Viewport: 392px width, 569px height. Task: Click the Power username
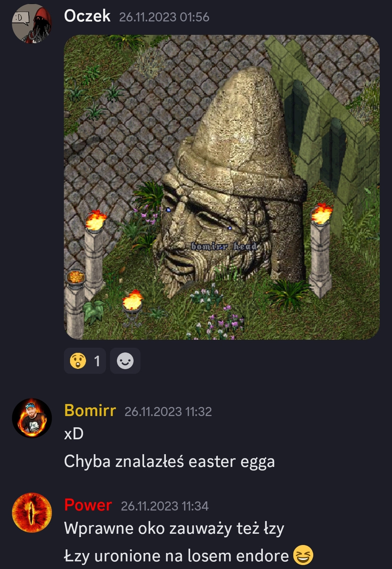(x=88, y=505)
